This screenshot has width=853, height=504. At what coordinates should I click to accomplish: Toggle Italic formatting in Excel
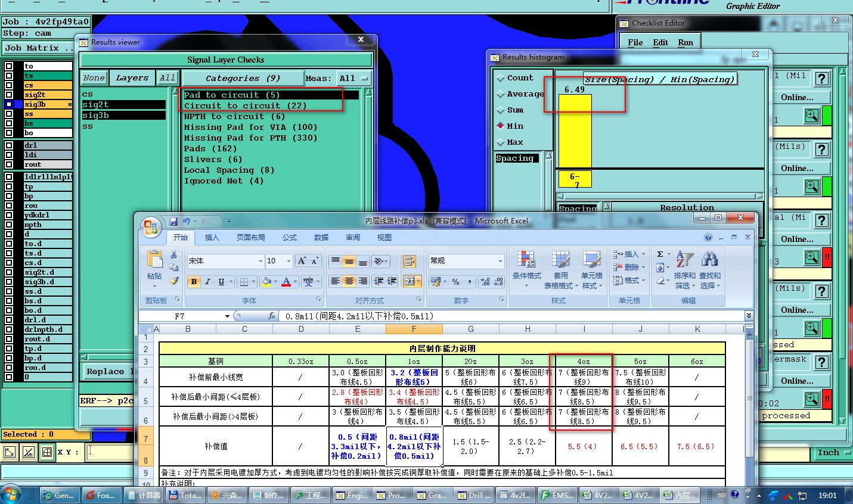pos(207,282)
